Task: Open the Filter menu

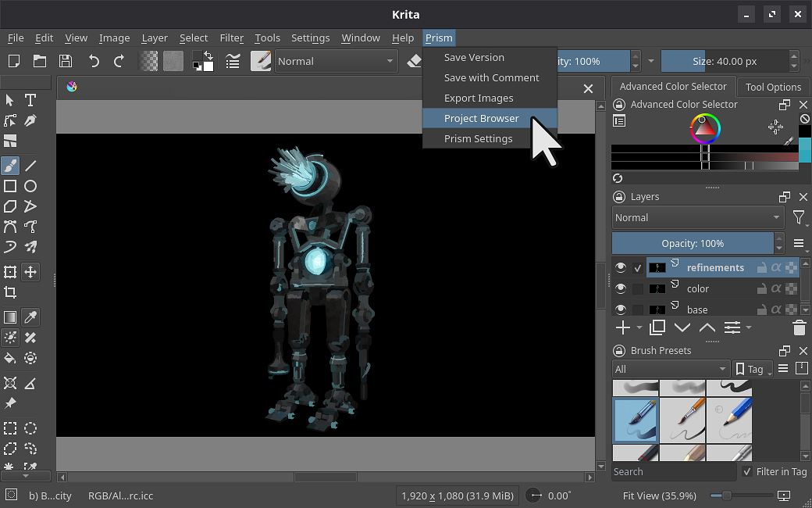Action: pyautogui.click(x=231, y=38)
